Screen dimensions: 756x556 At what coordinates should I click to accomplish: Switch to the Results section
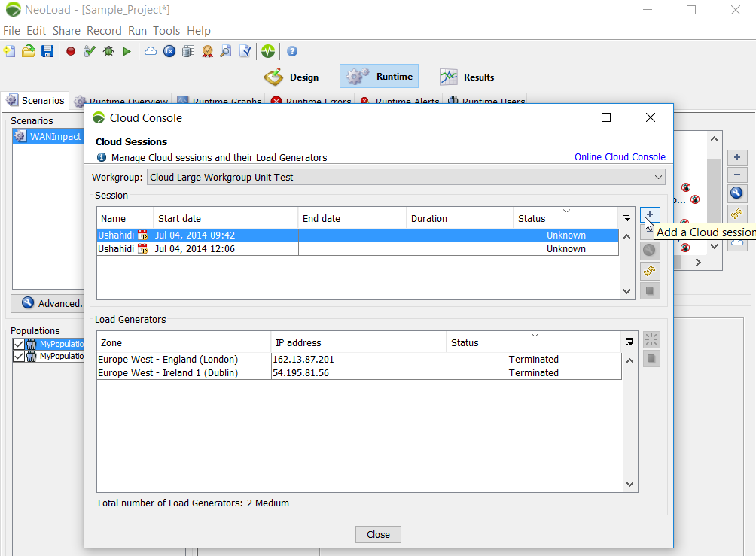[x=467, y=77]
